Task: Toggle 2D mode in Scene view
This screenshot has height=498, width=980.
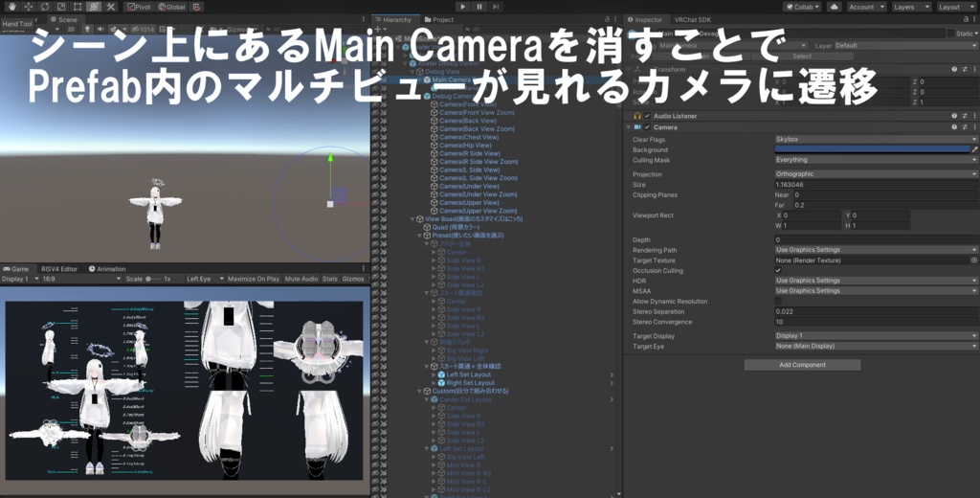Action: coord(71,30)
